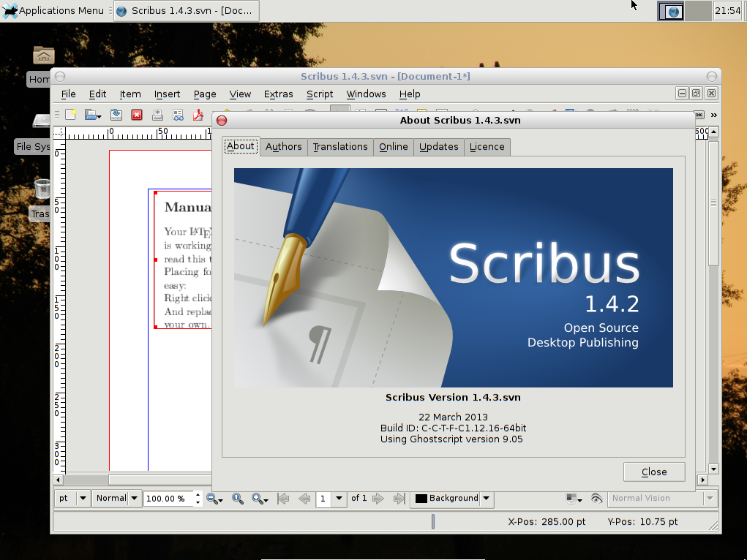Open the Edit menu
Image resolution: width=747 pixels, height=560 pixels.
pos(97,94)
